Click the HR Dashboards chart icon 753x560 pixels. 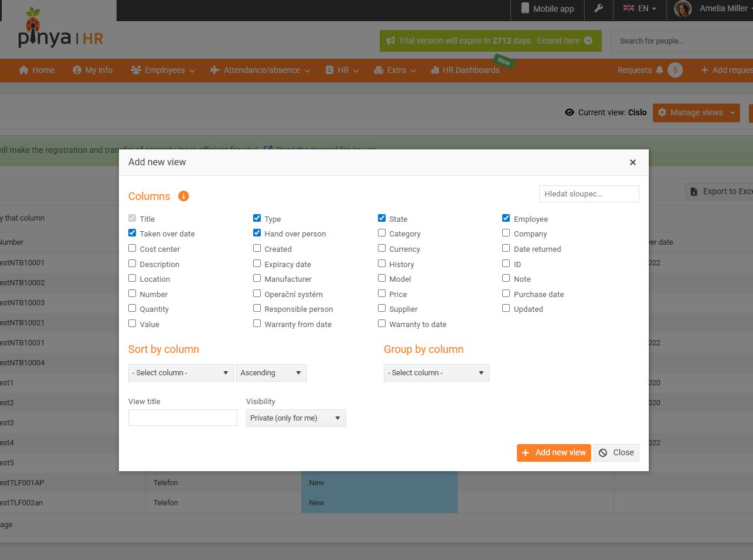435,70
